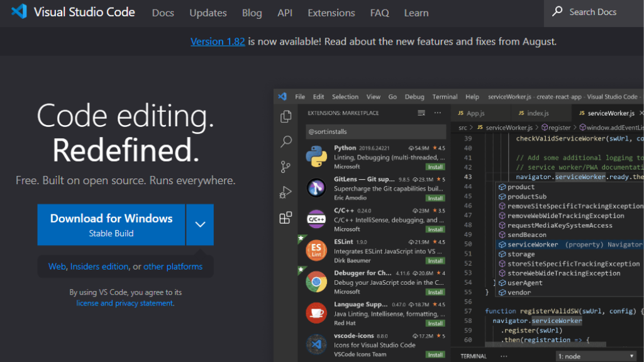
Task: Open the Blog nav link
Action: (252, 13)
